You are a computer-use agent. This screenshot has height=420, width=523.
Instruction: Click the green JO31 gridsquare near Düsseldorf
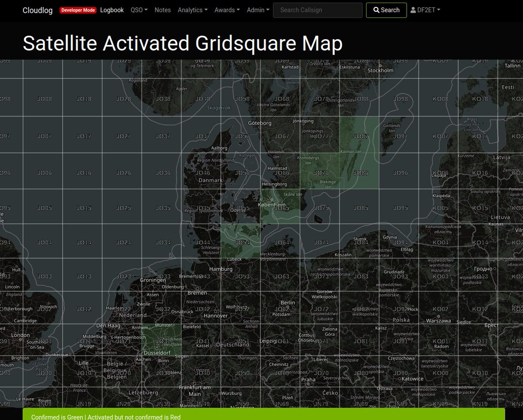click(x=161, y=340)
